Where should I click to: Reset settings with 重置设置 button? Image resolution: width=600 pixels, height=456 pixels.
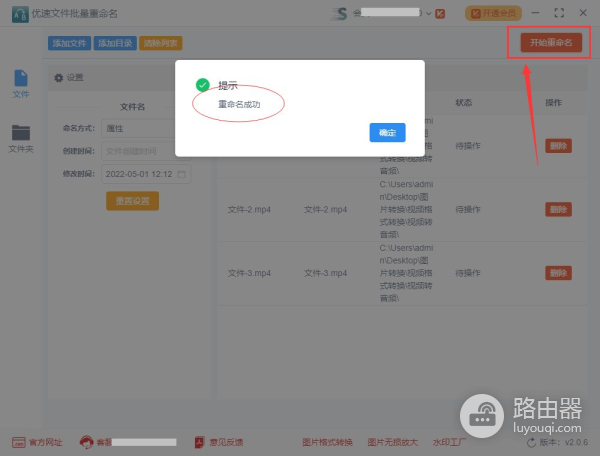coord(132,201)
